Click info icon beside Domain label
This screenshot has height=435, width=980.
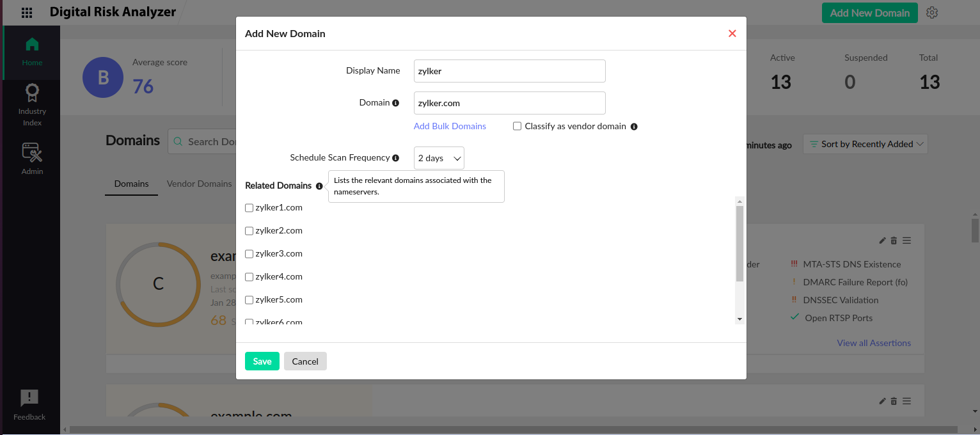pos(395,103)
